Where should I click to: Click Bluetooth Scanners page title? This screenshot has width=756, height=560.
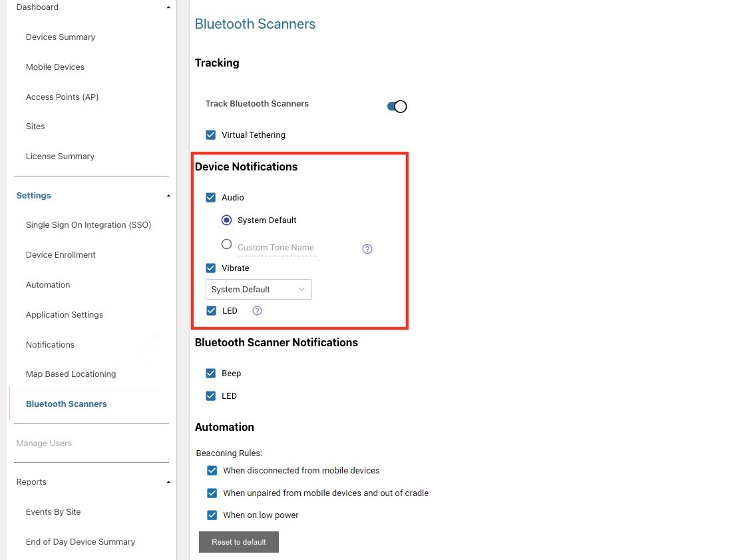(255, 23)
